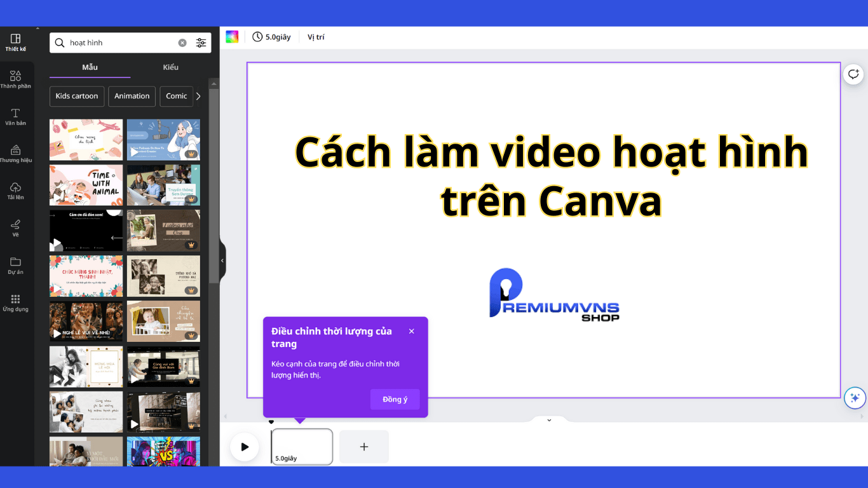
Task: Open the Tải lên panel
Action: point(16,189)
